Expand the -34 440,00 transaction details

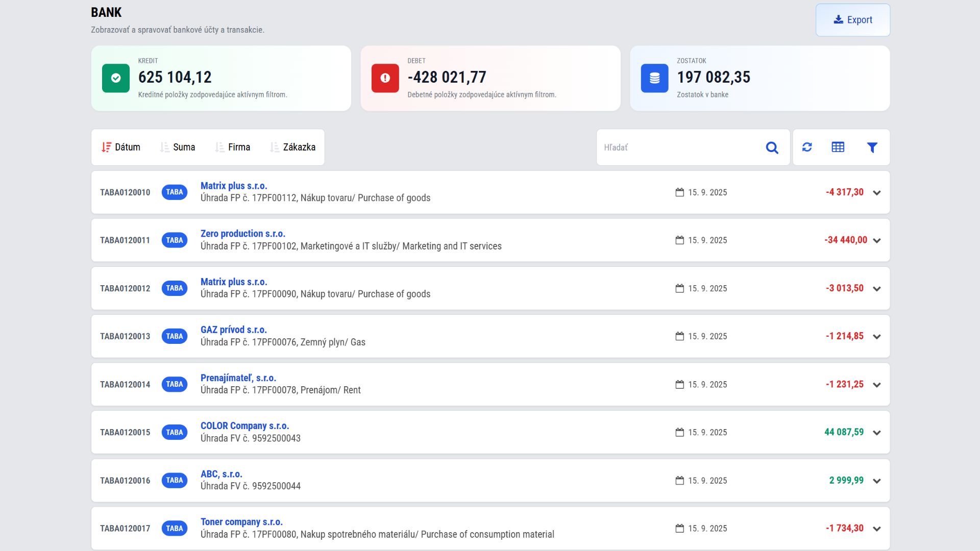876,241
